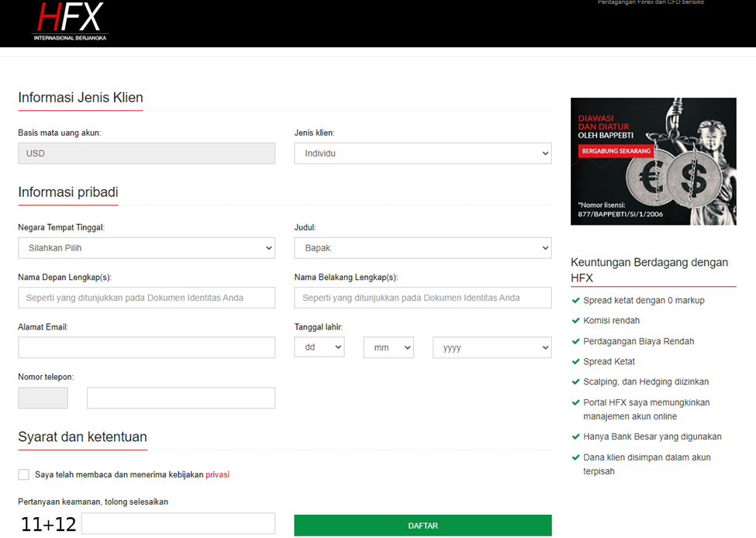Screen dimensions: 756x538
Task: Click the security question answer box
Action: [178, 523]
